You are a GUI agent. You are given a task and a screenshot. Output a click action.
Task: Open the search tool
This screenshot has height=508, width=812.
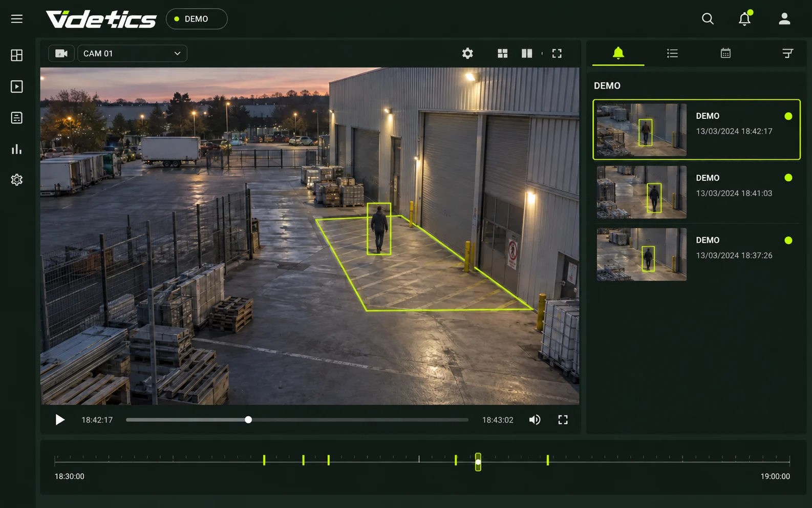pos(708,19)
